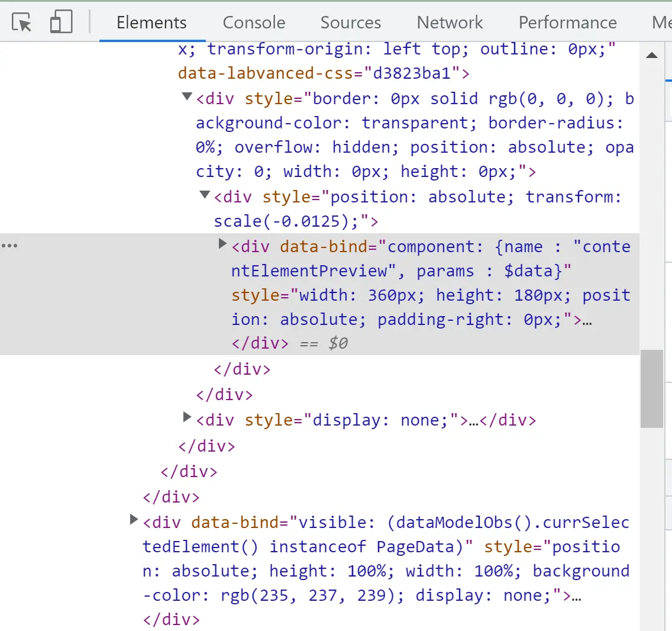Viewport: 672px width, 631px height.
Task: Click the data-labvanced-css value d3823ba1
Action: pyautogui.click(x=412, y=73)
